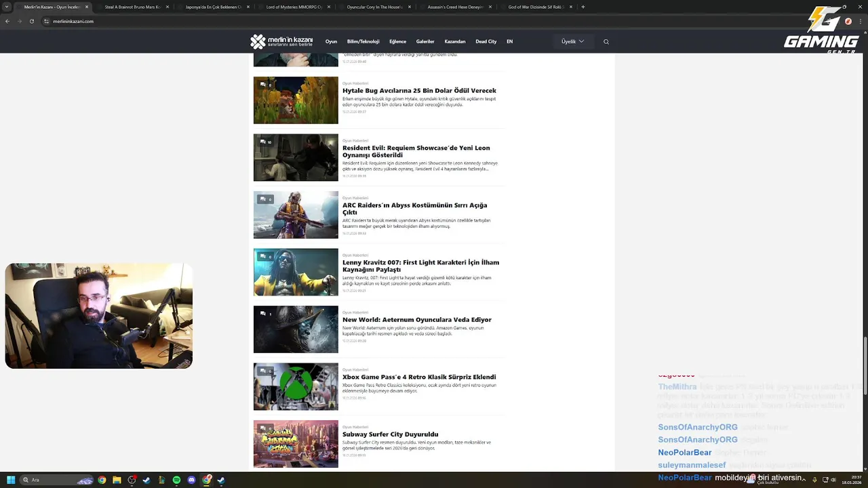868x488 pixels.
Task: Open the Eğlence menu
Action: coord(397,41)
